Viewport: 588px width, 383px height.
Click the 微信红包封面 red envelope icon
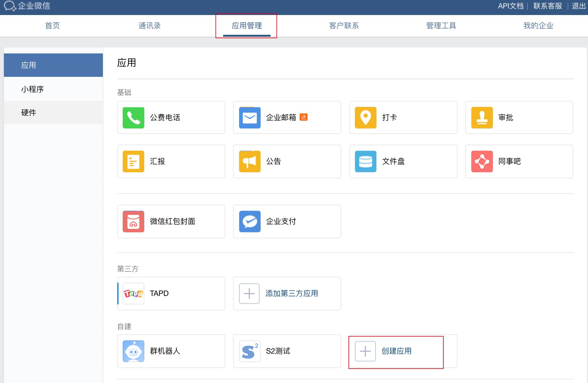(133, 222)
